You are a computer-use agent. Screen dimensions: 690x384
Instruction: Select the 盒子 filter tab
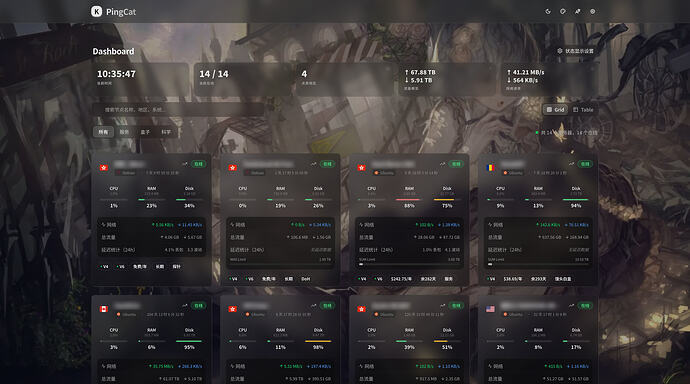pyautogui.click(x=145, y=132)
